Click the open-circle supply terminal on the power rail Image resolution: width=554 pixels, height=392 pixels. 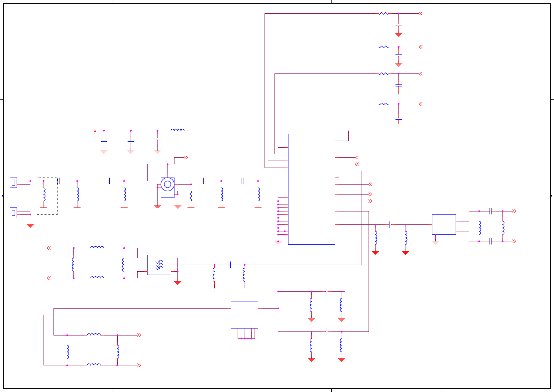tap(95, 131)
